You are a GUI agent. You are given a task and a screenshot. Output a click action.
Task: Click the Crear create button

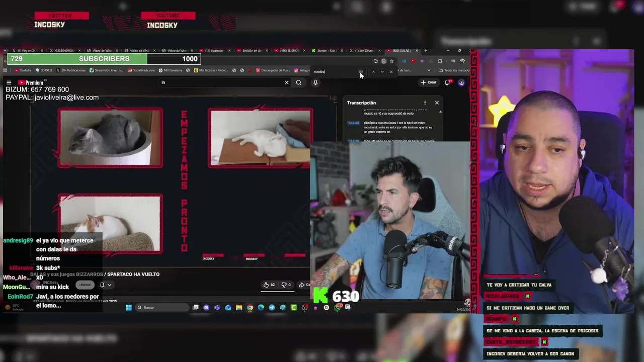(x=429, y=82)
